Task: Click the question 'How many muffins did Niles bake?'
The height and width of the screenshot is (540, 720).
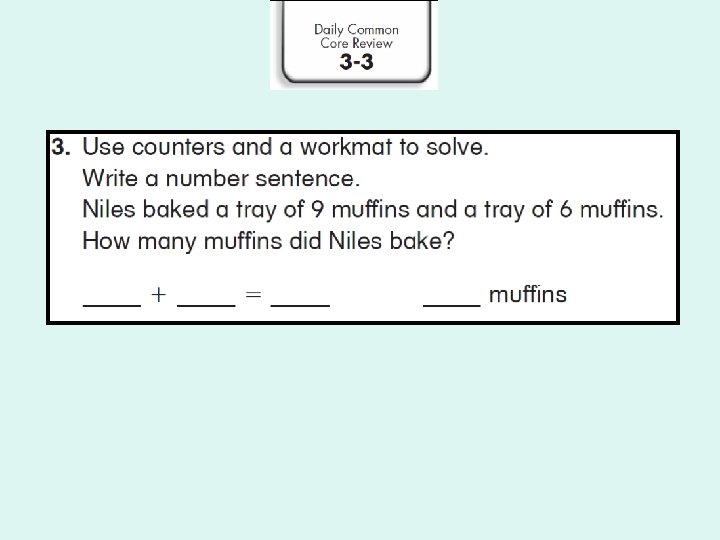Action: click(269, 241)
